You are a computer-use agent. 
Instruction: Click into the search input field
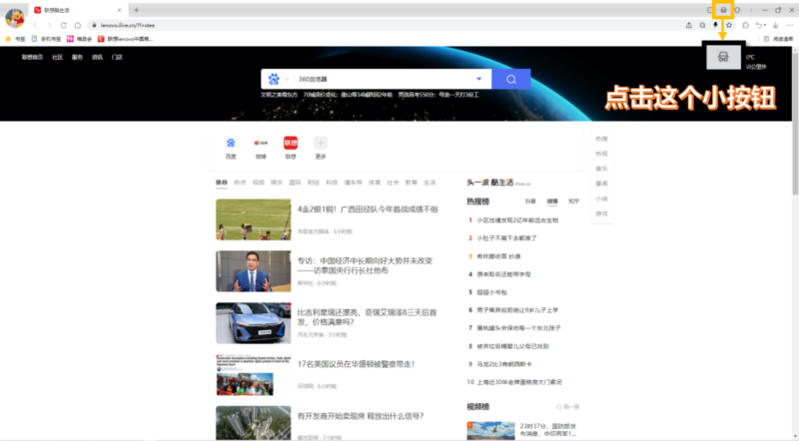point(380,79)
